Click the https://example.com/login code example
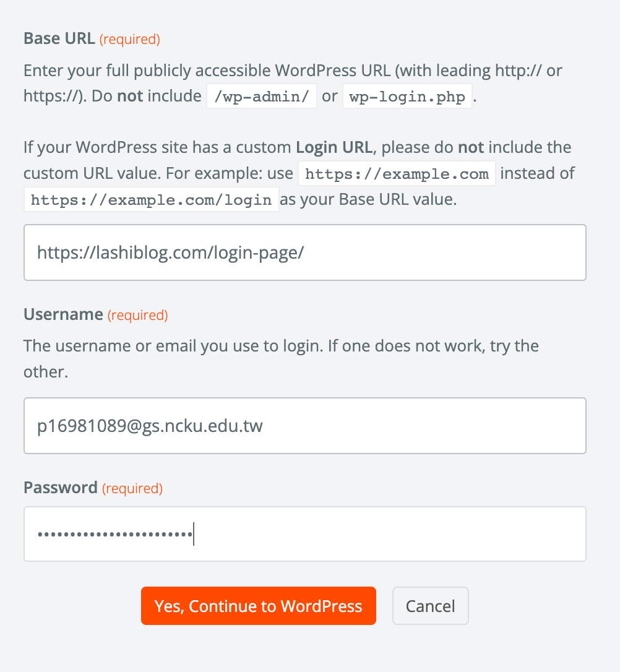Viewport: 620px width, 672px height. point(152,200)
